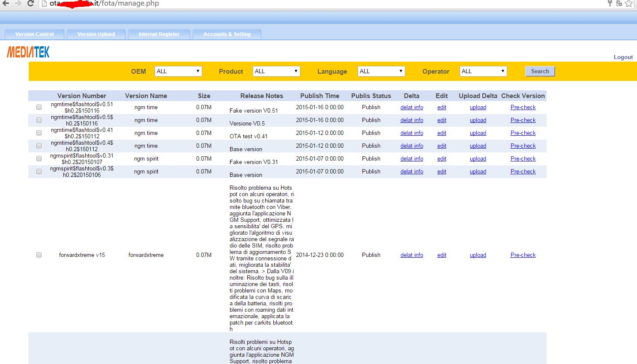Screen dimensions: 637x364
Task: Click edit for OTA test v0.41 row
Action: pyautogui.click(x=442, y=133)
